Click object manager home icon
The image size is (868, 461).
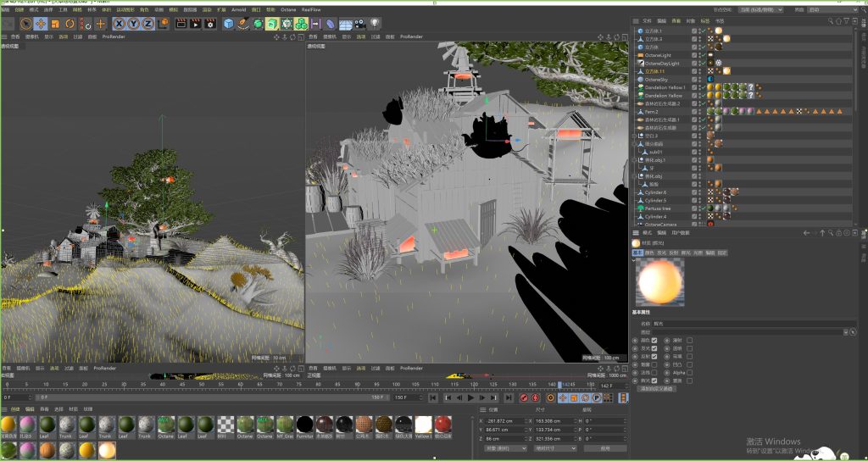[x=838, y=21]
